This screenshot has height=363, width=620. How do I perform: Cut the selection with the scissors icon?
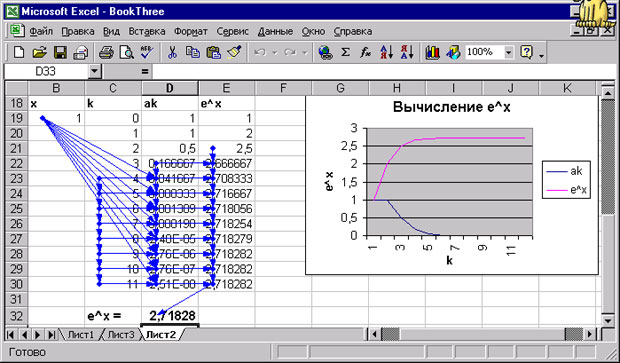(172, 52)
